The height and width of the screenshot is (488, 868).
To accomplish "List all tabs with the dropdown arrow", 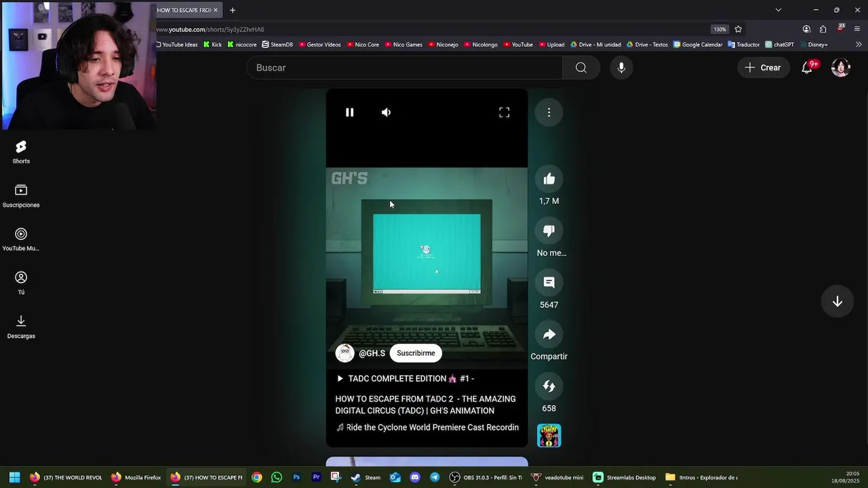I will (778, 10).
